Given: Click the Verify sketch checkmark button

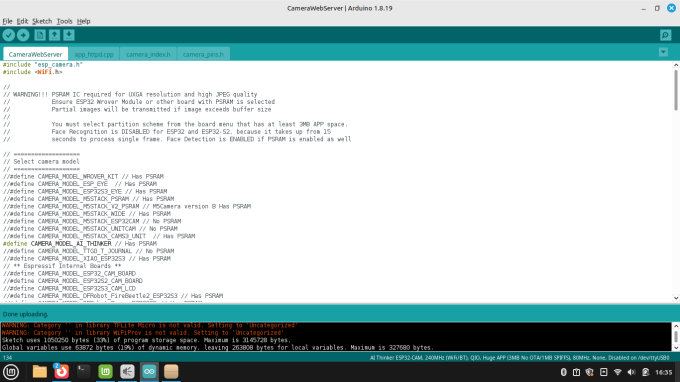Looking at the screenshot, I should click(x=9, y=35).
